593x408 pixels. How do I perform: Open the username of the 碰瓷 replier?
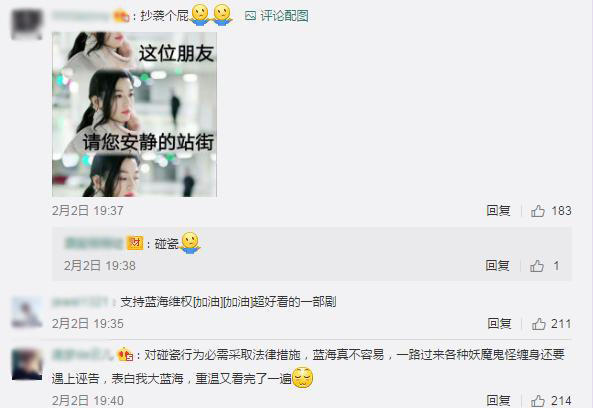(x=94, y=243)
